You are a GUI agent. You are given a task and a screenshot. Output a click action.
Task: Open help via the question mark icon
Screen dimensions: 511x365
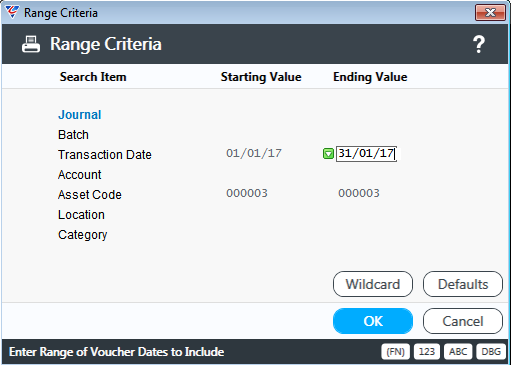[x=479, y=44]
